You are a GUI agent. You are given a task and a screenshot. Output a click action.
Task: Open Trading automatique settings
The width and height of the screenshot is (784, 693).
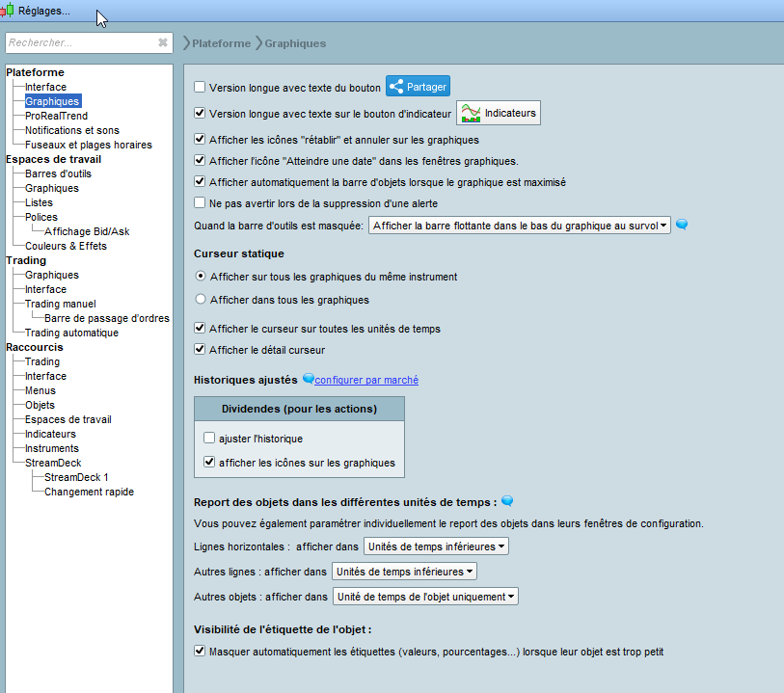[71, 333]
